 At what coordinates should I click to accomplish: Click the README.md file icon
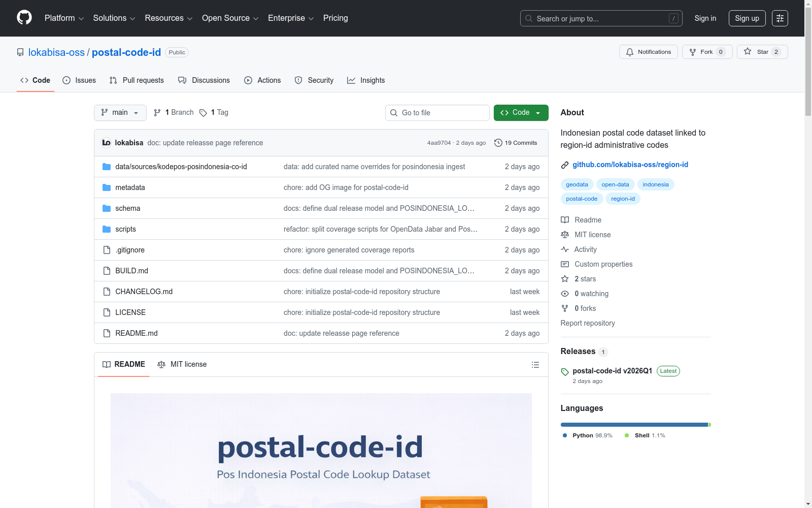pyautogui.click(x=107, y=333)
